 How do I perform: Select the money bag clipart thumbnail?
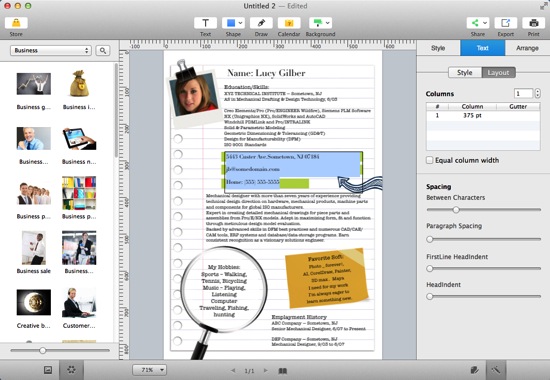point(79,84)
